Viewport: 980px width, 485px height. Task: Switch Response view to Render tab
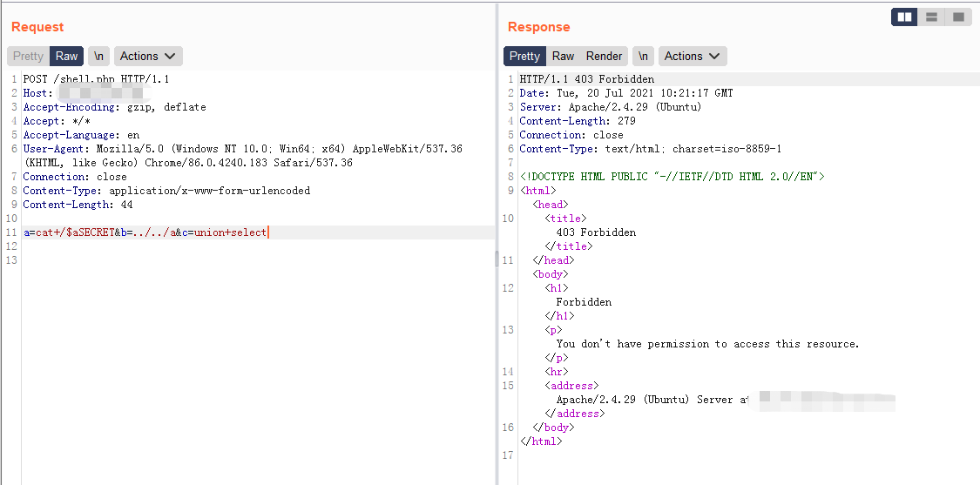604,57
